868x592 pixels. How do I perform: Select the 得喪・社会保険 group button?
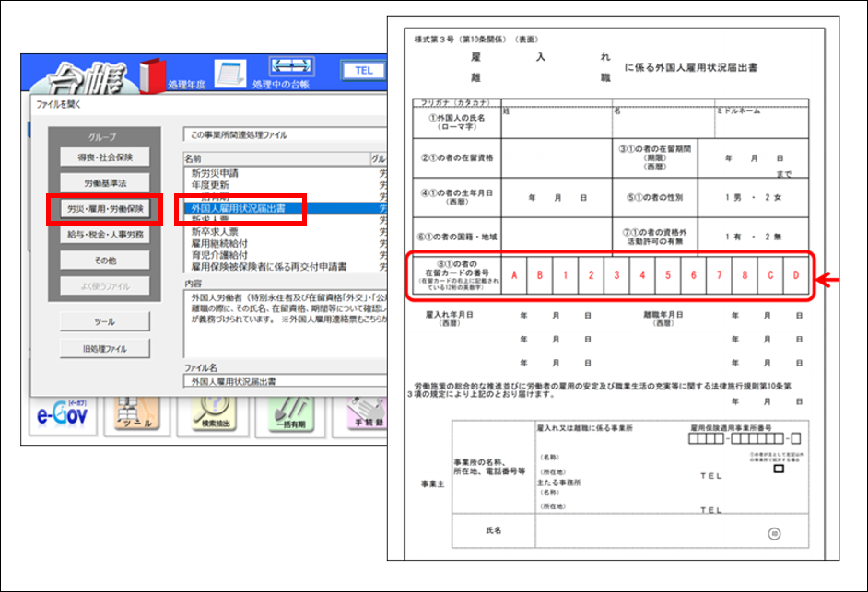click(105, 157)
